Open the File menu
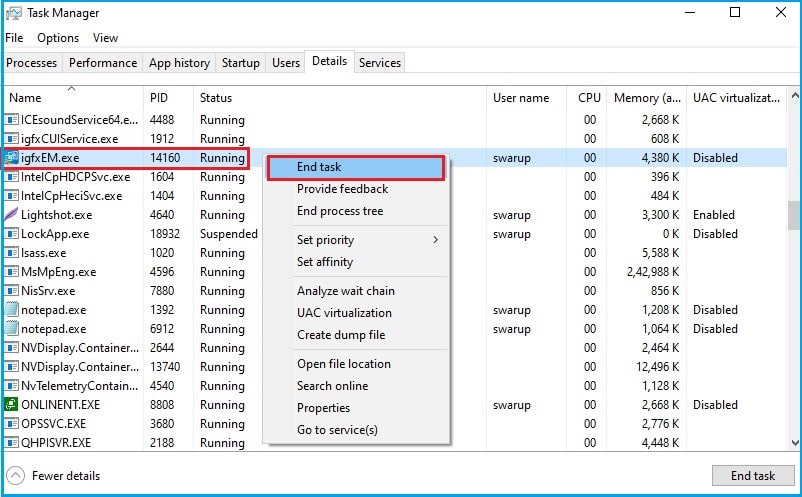 click(14, 38)
